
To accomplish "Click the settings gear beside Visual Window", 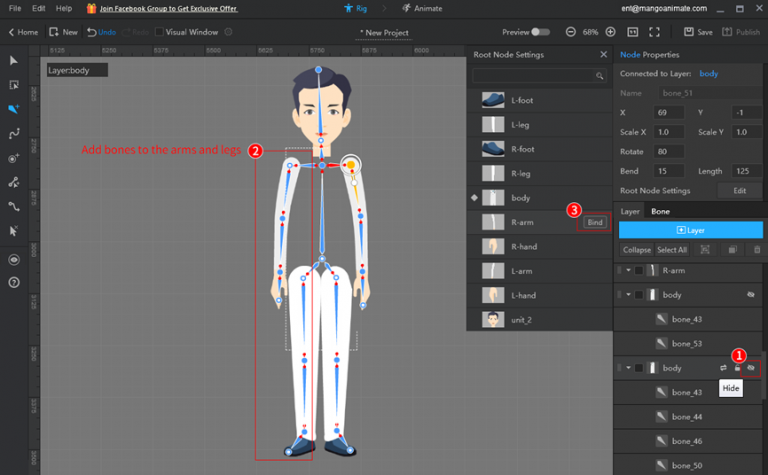I will [x=228, y=32].
